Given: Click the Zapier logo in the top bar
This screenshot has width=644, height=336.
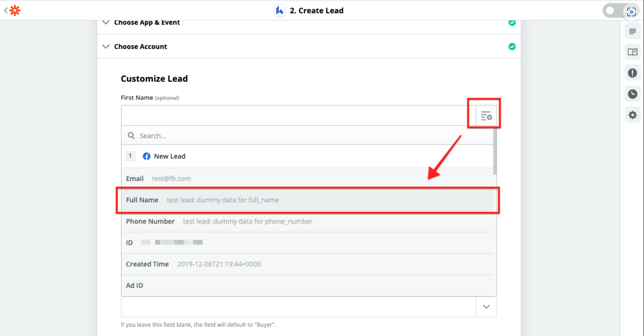Looking at the screenshot, I should point(15,10).
